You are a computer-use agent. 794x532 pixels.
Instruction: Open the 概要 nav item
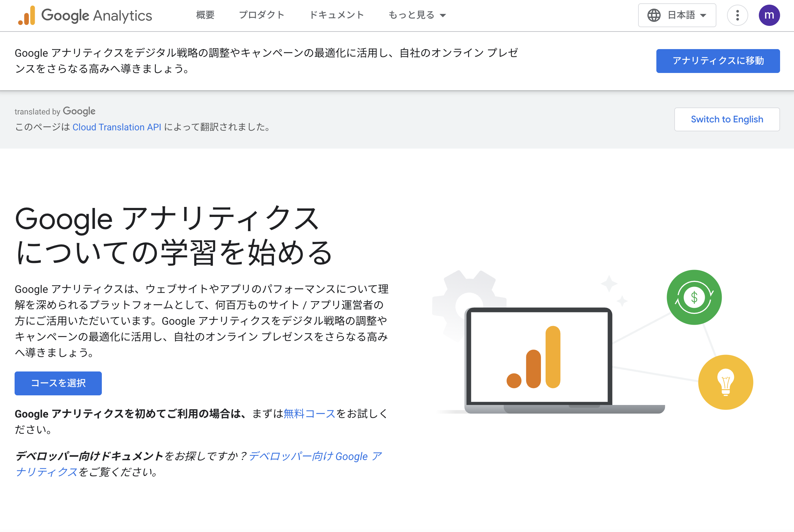(x=205, y=15)
